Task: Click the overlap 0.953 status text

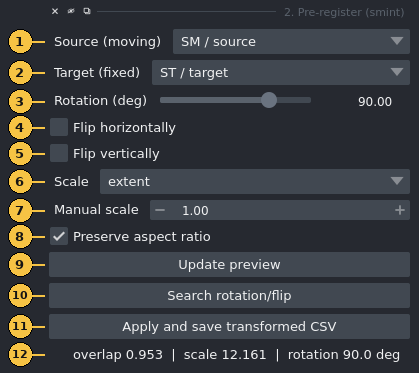Action: click(118, 355)
